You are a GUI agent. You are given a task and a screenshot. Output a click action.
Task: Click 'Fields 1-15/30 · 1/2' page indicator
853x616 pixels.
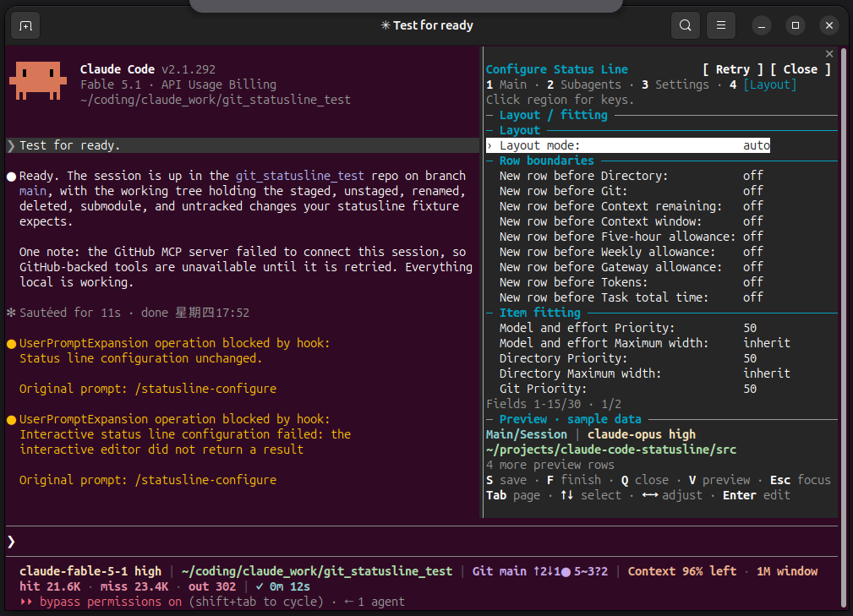554,405
